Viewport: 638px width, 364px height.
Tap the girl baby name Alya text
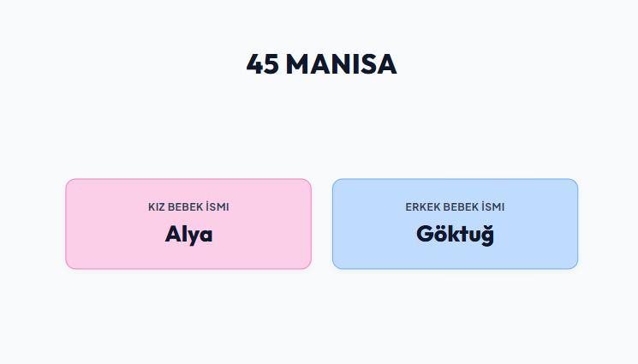(188, 235)
